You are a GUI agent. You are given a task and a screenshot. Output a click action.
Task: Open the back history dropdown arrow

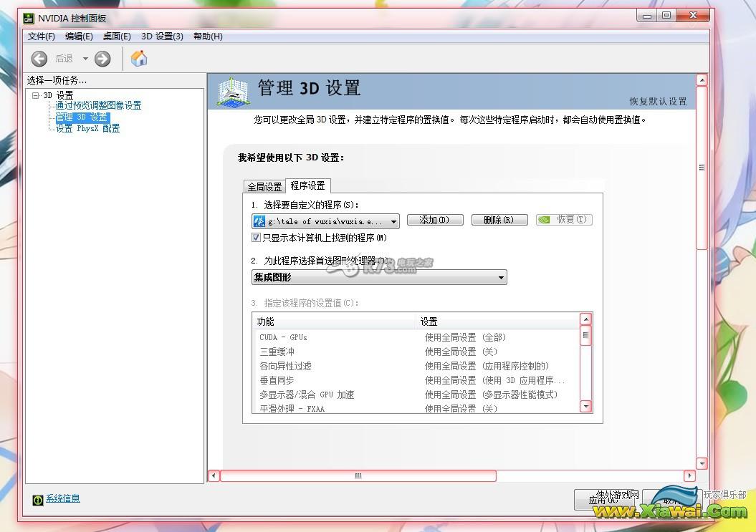[x=85, y=59]
